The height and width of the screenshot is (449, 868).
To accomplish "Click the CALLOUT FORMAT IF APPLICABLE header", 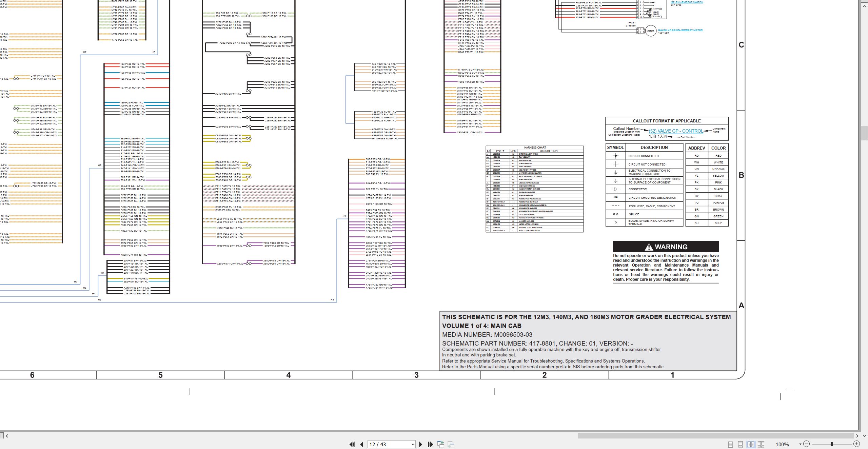I will [x=667, y=121].
